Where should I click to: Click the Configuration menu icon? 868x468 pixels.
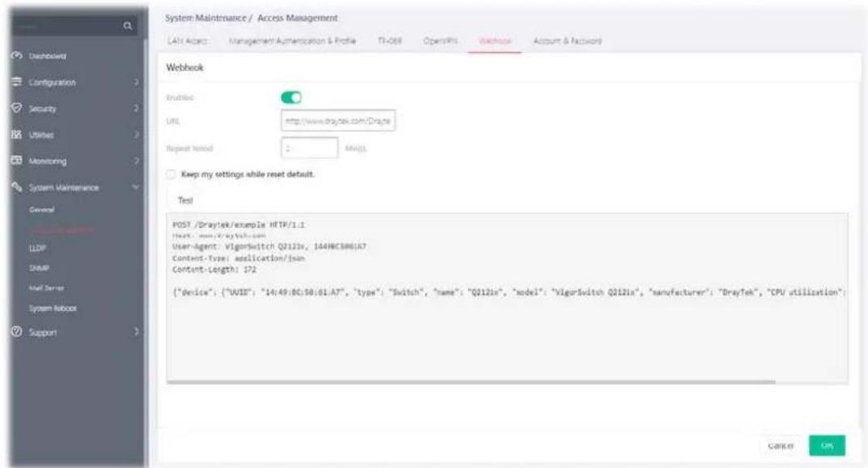(17, 82)
